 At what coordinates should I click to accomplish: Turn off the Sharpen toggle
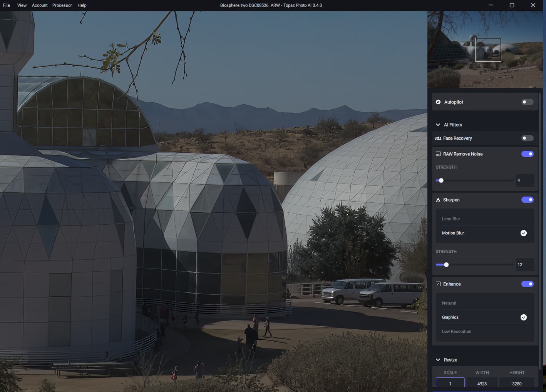click(527, 200)
